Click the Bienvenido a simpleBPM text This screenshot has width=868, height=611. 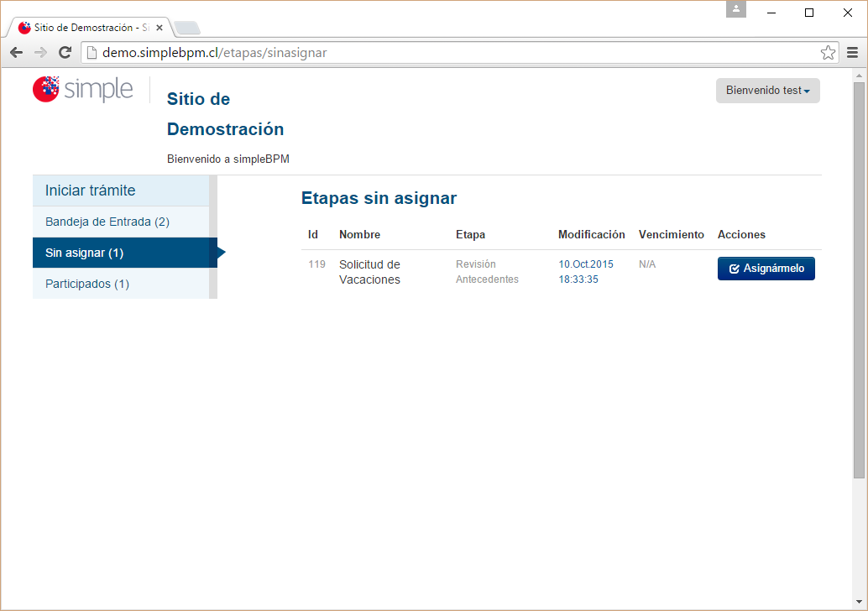click(228, 159)
